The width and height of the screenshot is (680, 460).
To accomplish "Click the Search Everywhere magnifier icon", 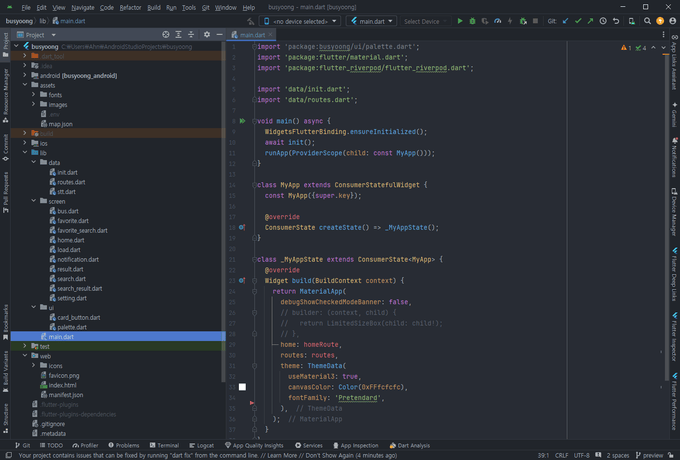I will click(647, 21).
